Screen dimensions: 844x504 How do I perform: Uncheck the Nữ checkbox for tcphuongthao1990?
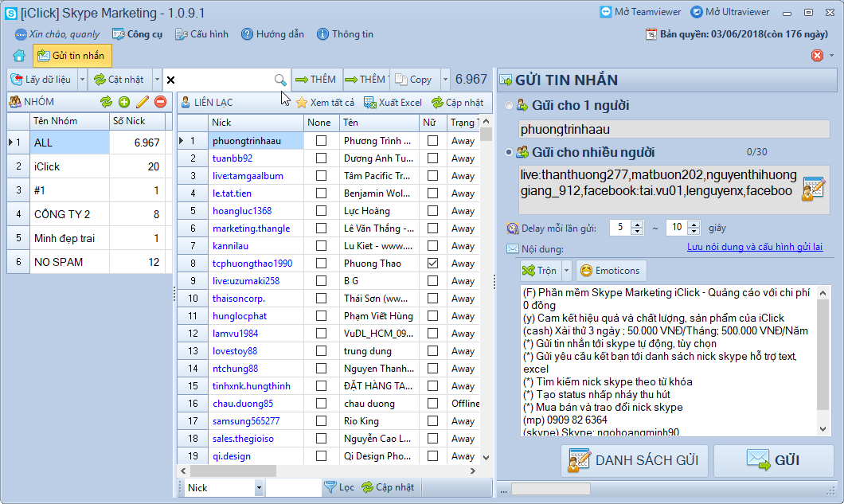coord(432,264)
